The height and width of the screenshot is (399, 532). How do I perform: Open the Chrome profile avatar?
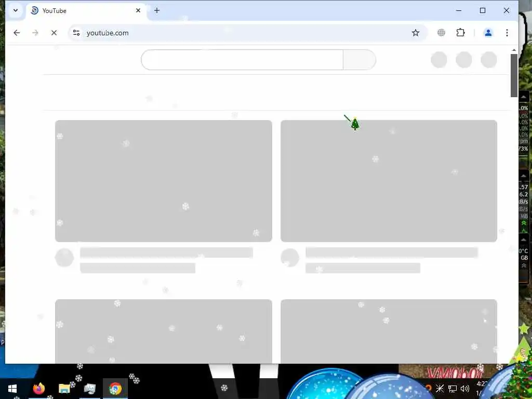tap(488, 33)
